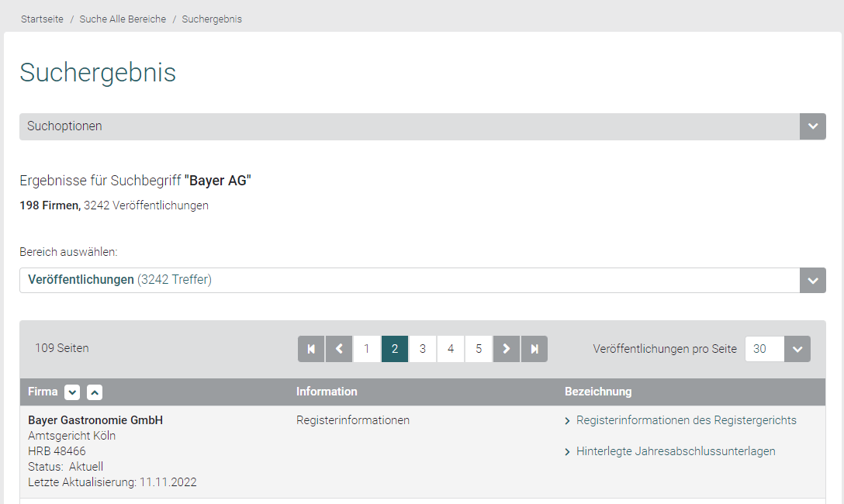
Task: Go to the previous results page
Action: [x=339, y=349]
